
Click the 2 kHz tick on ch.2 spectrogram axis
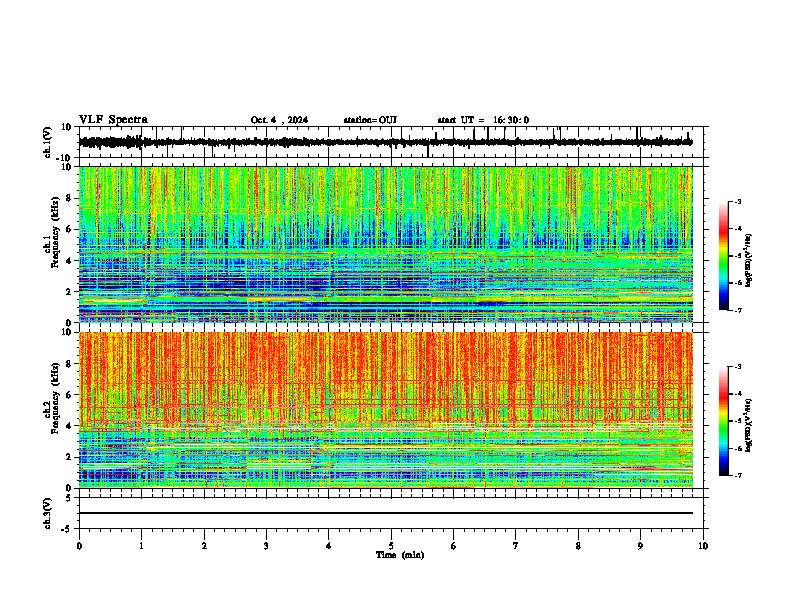click(69, 457)
